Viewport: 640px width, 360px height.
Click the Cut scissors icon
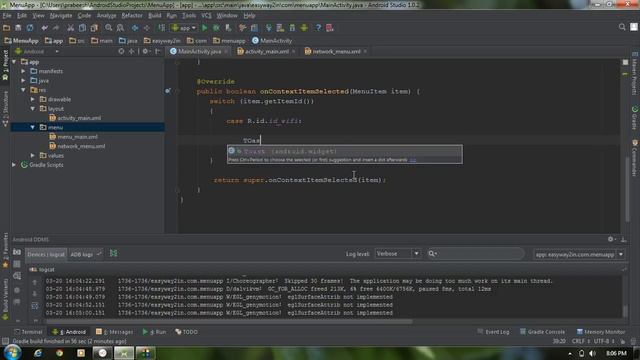(71, 28)
